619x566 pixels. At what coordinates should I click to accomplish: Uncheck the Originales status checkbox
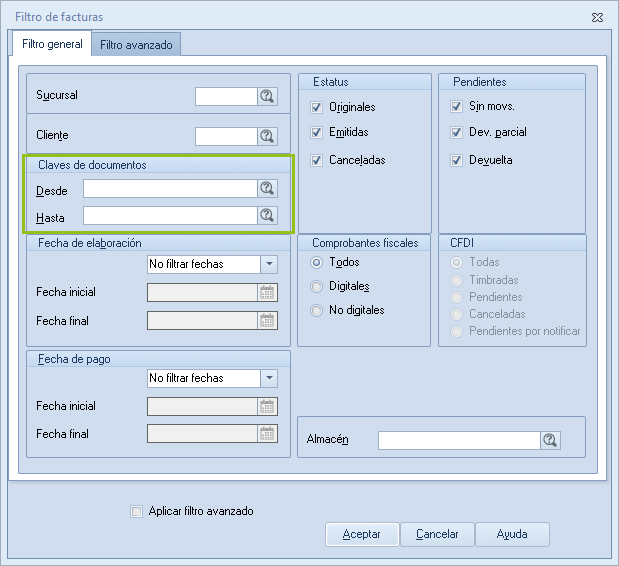[x=317, y=107]
